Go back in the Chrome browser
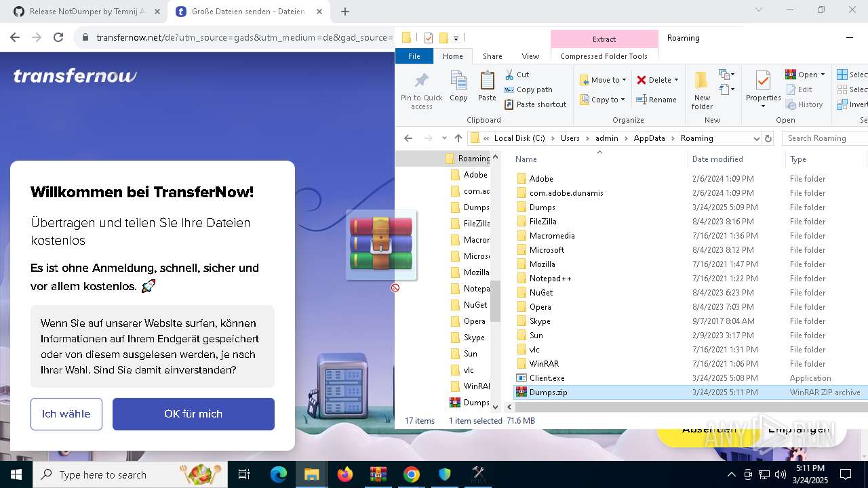 tap(15, 38)
